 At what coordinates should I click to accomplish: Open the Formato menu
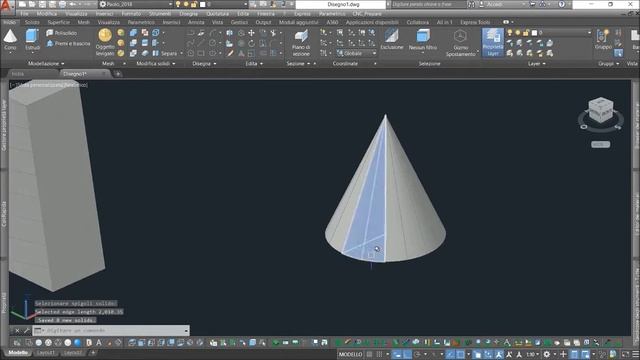click(x=131, y=13)
